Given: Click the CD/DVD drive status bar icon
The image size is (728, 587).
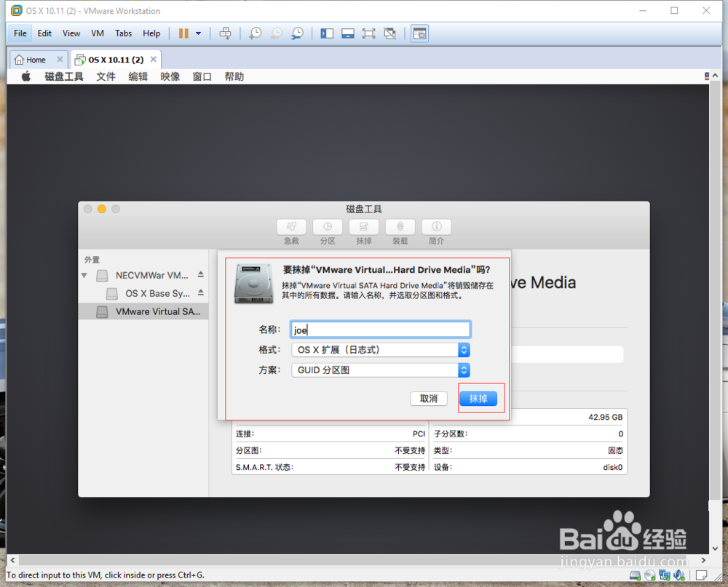Looking at the screenshot, I should tap(650, 575).
